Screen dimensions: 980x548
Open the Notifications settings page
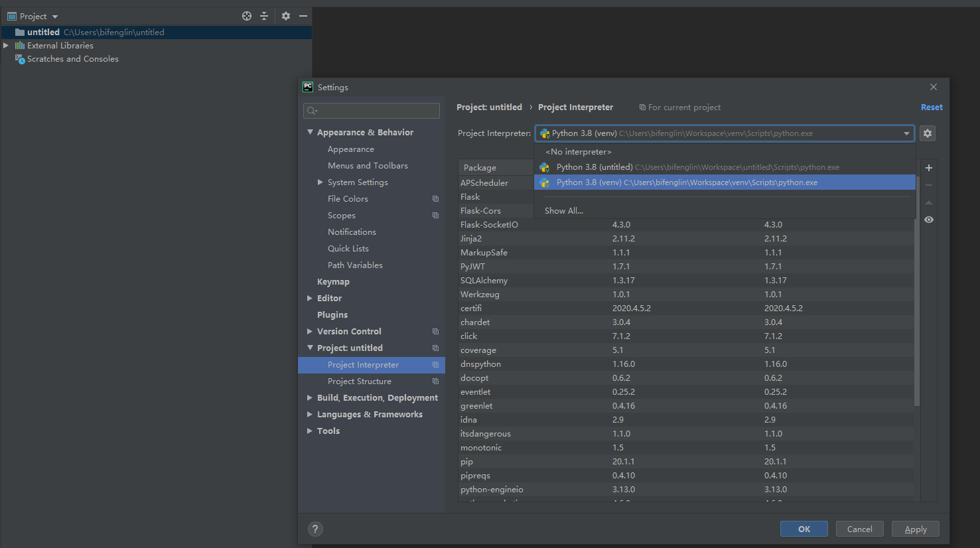[352, 232]
